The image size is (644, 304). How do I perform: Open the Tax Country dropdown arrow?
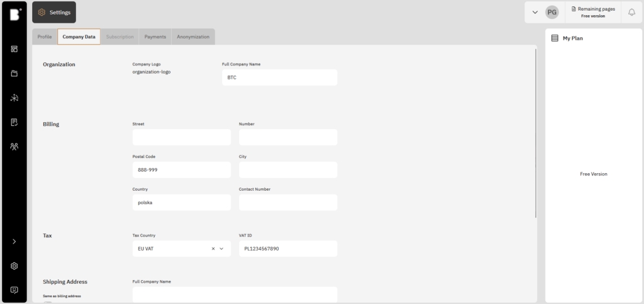[221, 249]
